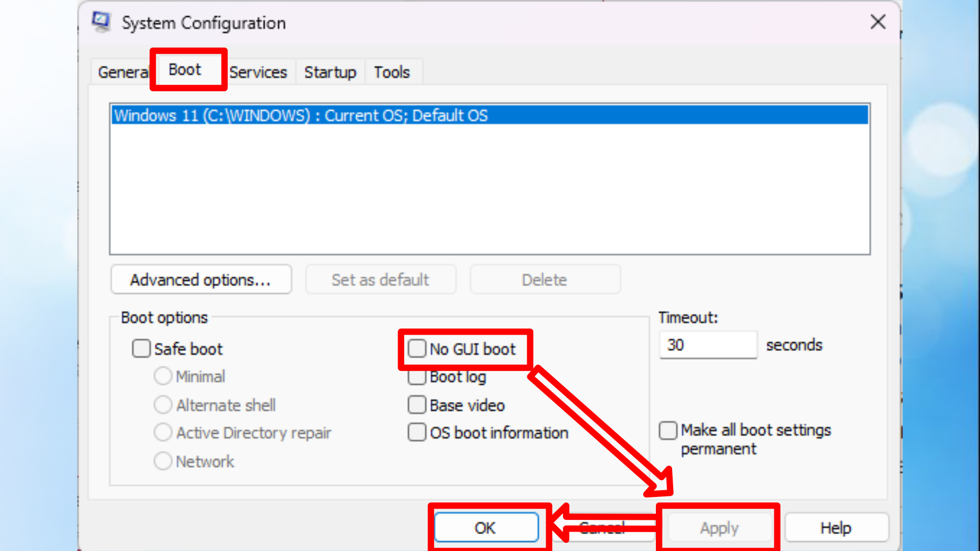This screenshot has width=980, height=551.
Task: Click the Timeout seconds input field
Action: point(707,345)
